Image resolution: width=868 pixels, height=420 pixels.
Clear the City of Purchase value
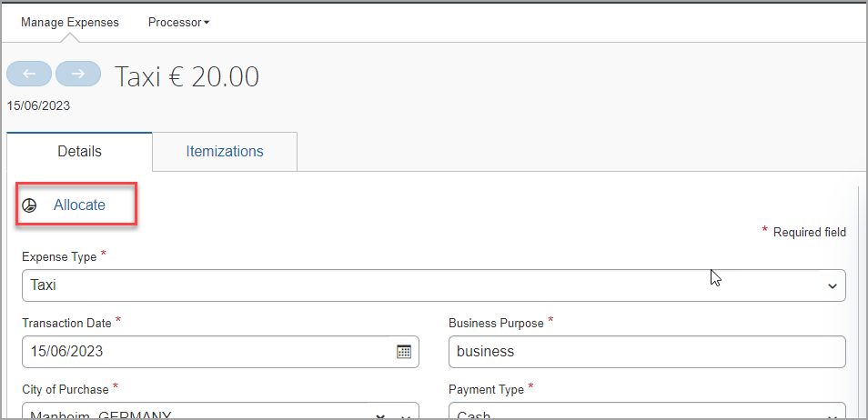pyautogui.click(x=380, y=416)
